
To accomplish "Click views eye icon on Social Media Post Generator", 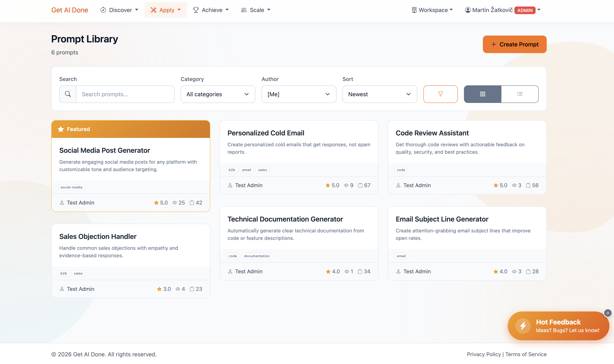I will tap(175, 203).
